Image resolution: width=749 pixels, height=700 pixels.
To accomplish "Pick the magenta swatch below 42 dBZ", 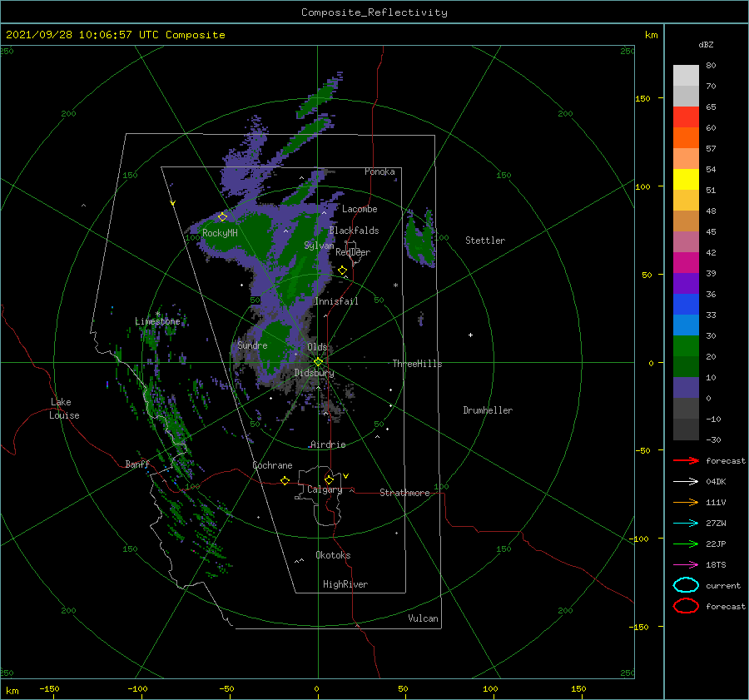I will (686, 262).
